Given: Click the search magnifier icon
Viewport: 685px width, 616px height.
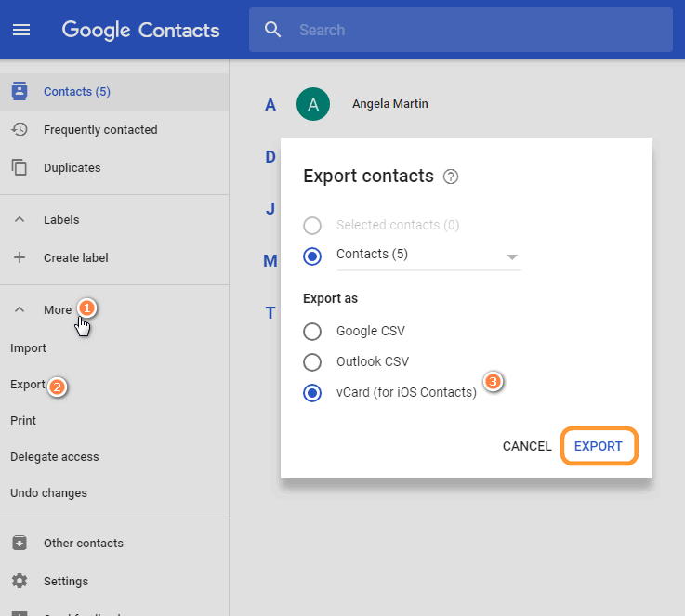Looking at the screenshot, I should coord(272,30).
